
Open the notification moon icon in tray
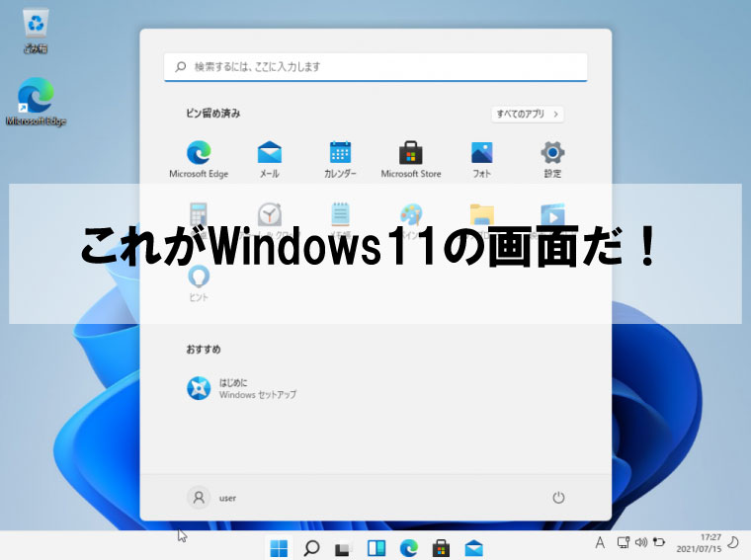(733, 543)
